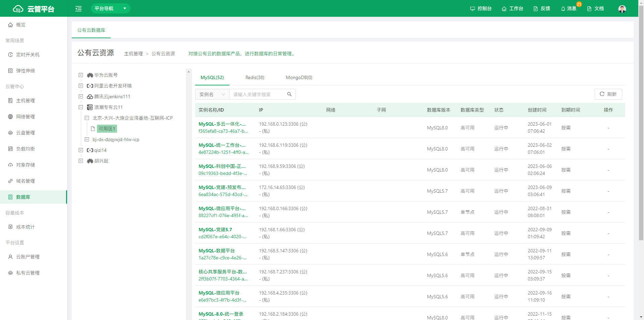Image resolution: width=644 pixels, height=320 pixels.
Task: Select the 公有云数据库 tab
Action: pyautogui.click(x=91, y=30)
